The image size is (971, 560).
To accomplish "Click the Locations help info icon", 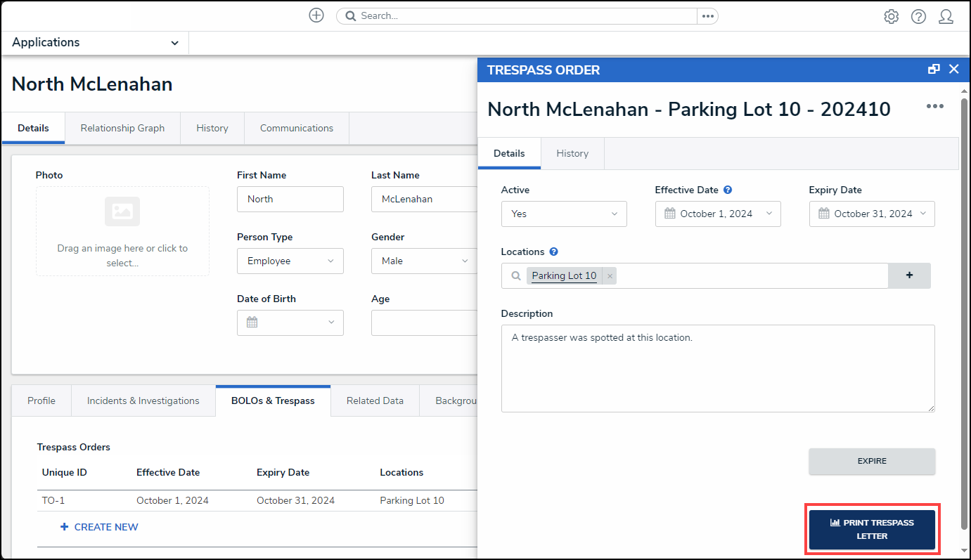I will tap(553, 252).
